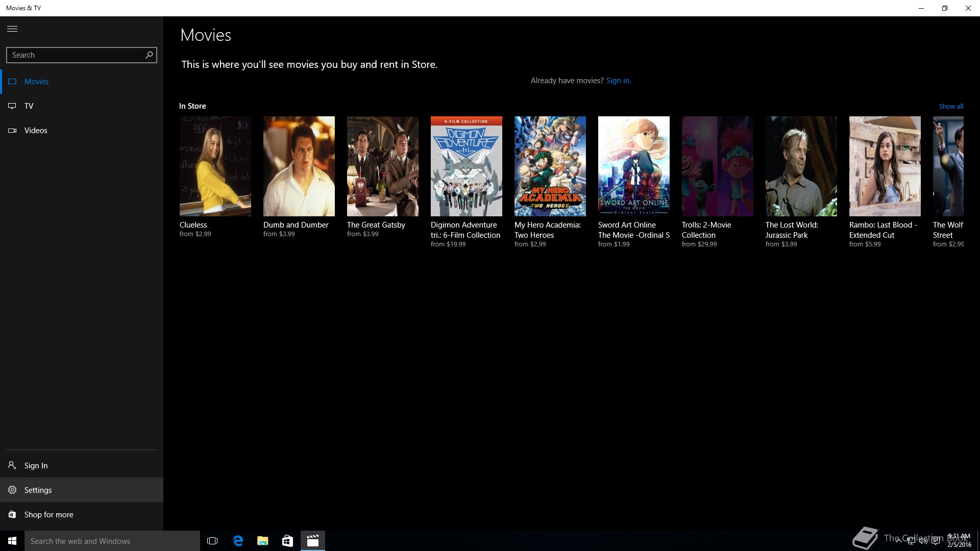Click the from $1.99 Sword Art price
This screenshot has width=980, height=551.
(614, 244)
